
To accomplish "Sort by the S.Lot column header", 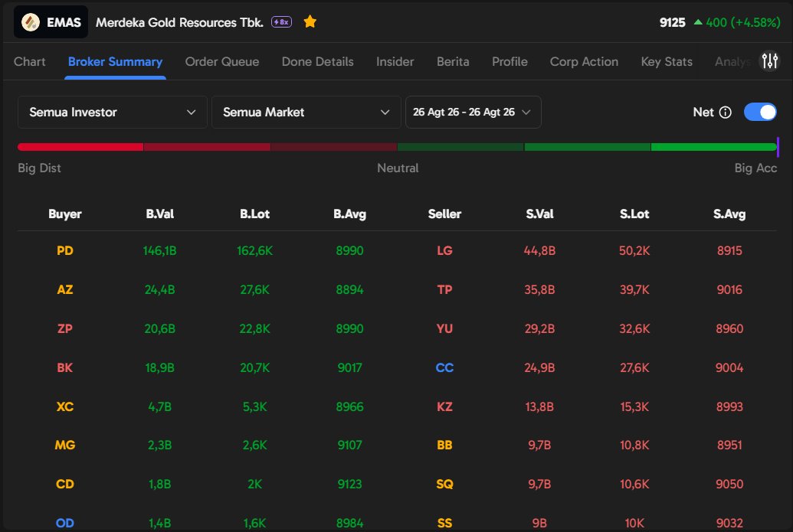I will [634, 214].
